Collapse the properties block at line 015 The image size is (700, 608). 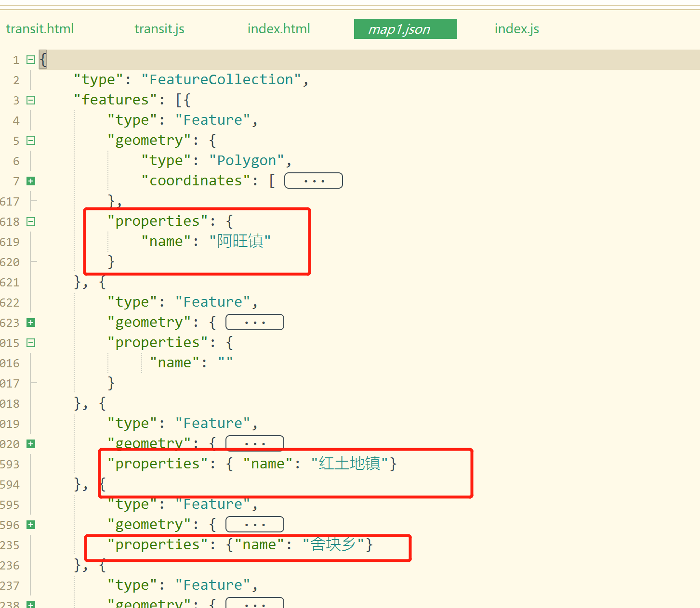pos(31,343)
